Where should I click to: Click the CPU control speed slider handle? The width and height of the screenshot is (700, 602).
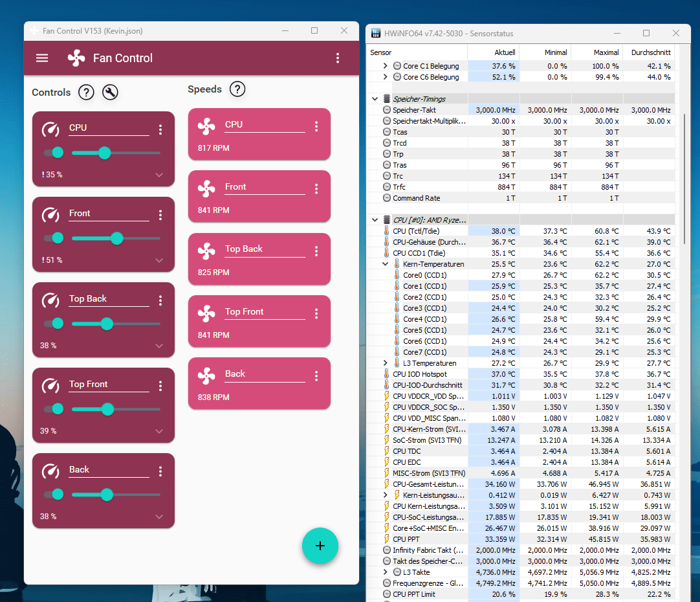tap(104, 153)
